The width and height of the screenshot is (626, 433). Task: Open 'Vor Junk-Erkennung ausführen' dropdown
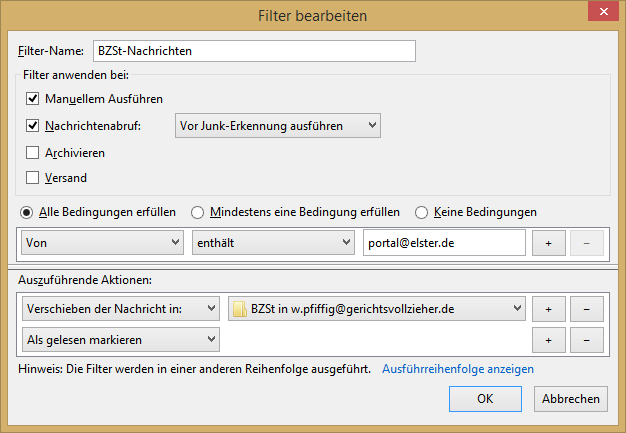coord(277,126)
